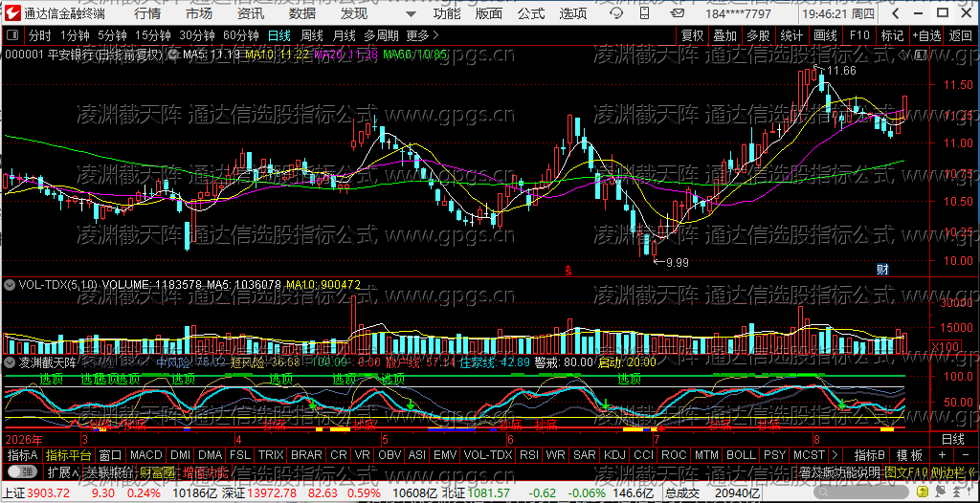980x503 pixels.
Task: Click the 9.99 low price label
Action: 677,262
